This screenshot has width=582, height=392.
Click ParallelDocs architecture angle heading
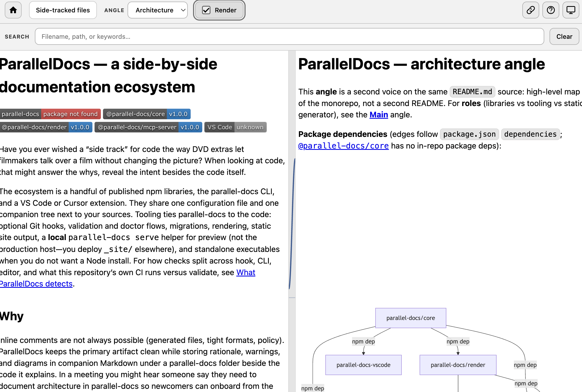(421, 64)
